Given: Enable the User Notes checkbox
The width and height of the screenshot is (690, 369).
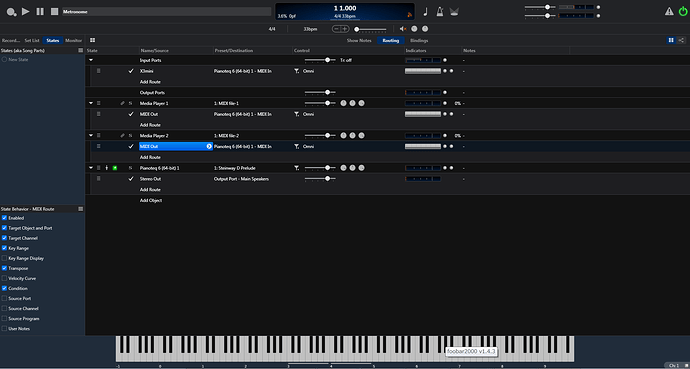Looking at the screenshot, I should (x=4, y=329).
